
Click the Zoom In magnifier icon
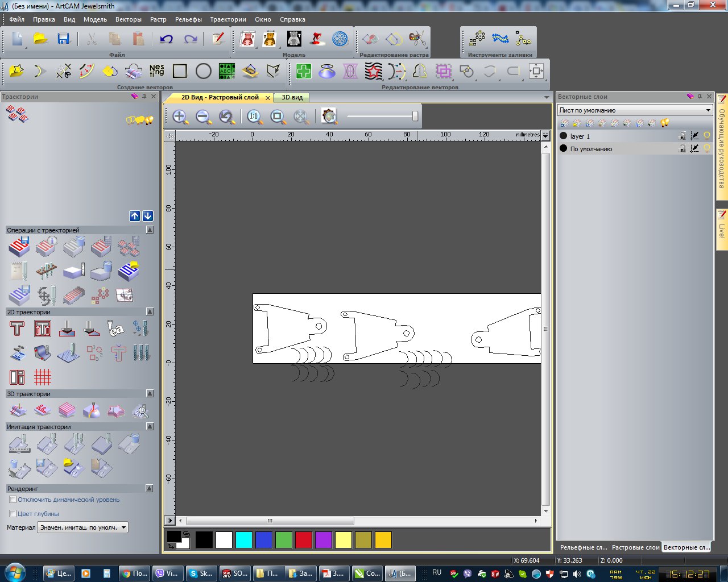pyautogui.click(x=180, y=117)
